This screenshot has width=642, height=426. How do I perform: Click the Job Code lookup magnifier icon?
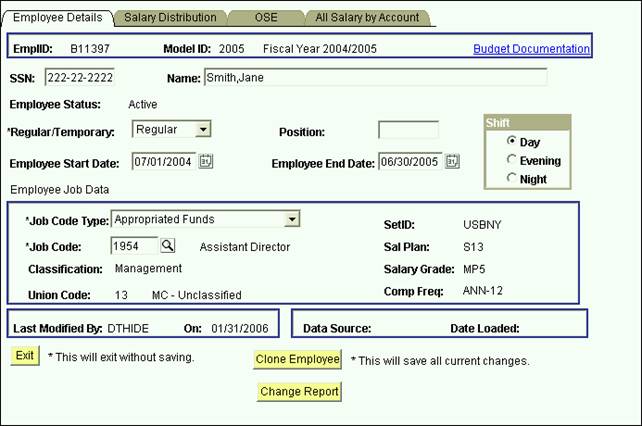click(x=167, y=245)
